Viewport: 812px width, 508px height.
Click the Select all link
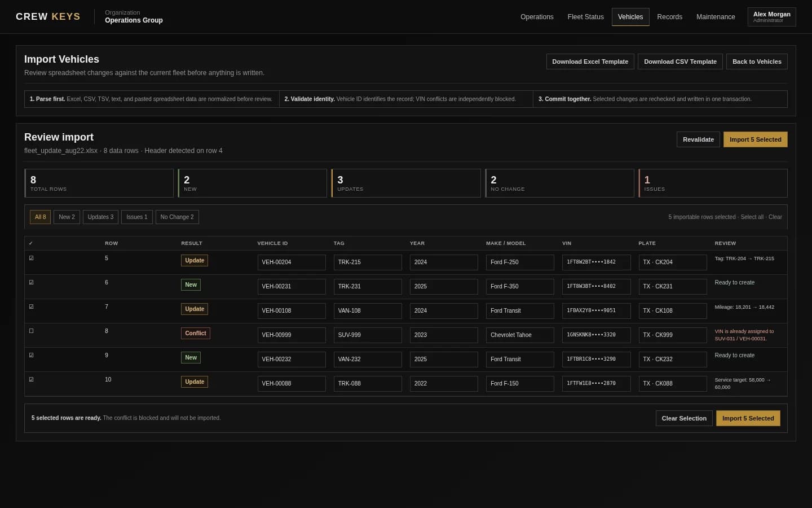point(752,217)
